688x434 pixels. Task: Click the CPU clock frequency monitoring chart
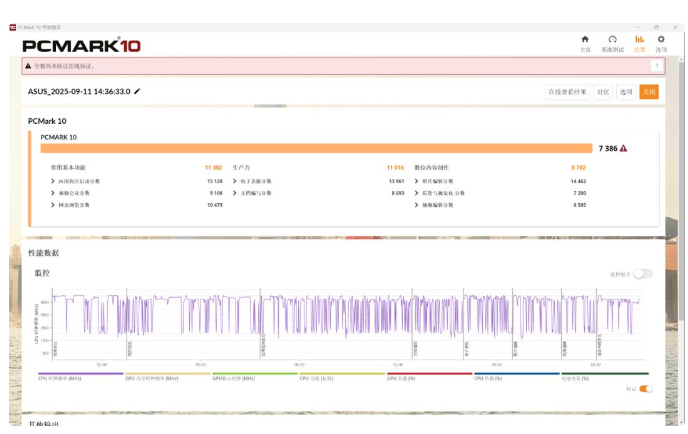pos(347,325)
